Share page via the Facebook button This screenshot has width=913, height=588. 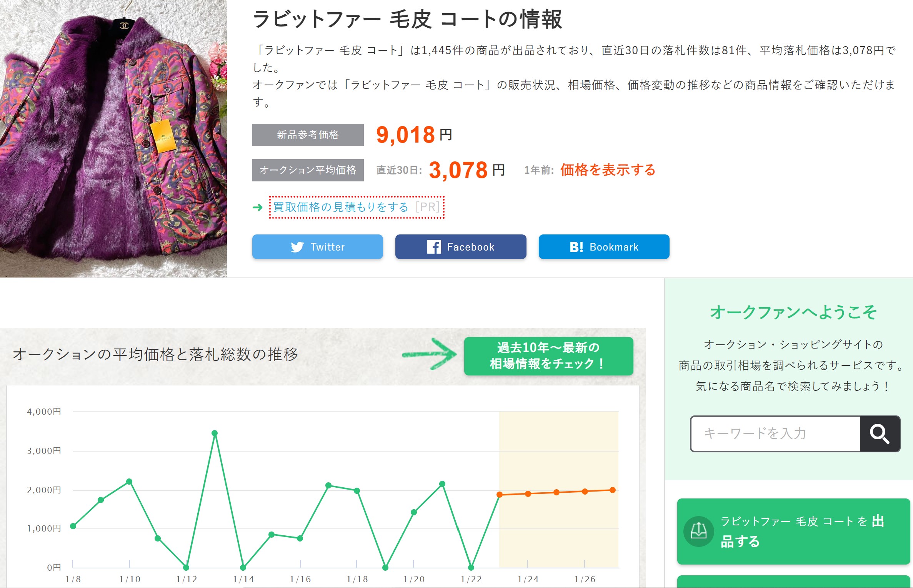click(x=460, y=247)
